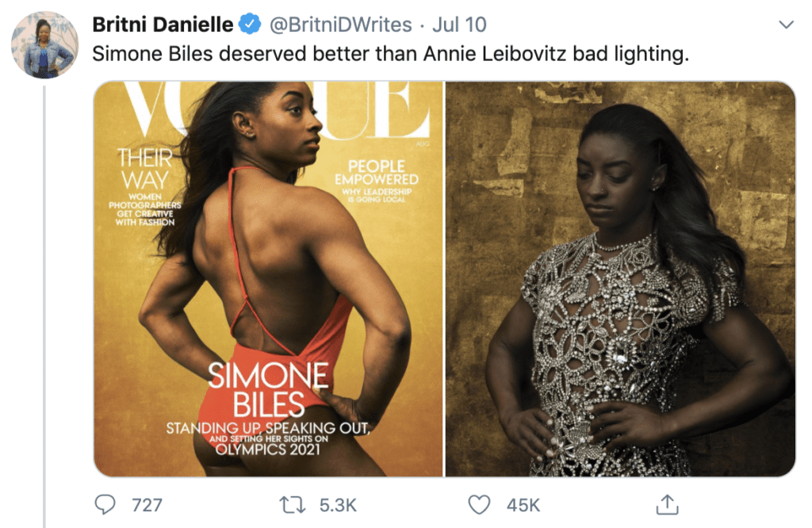Click "PEOPLE EMPOWERED" text on cover
The image size is (812, 528).
click(377, 173)
